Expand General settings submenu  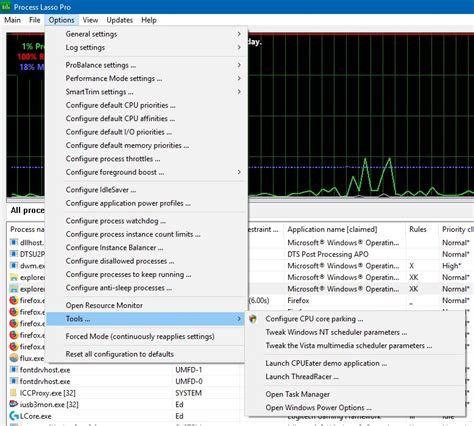146,34
